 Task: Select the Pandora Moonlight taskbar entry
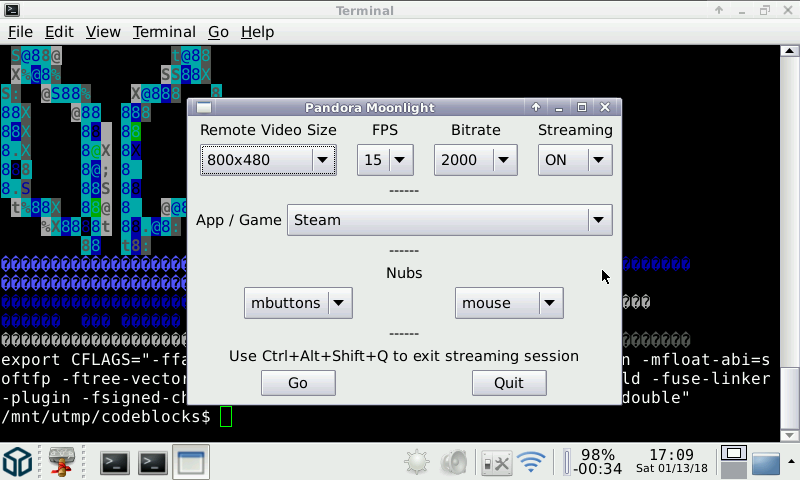(191, 462)
